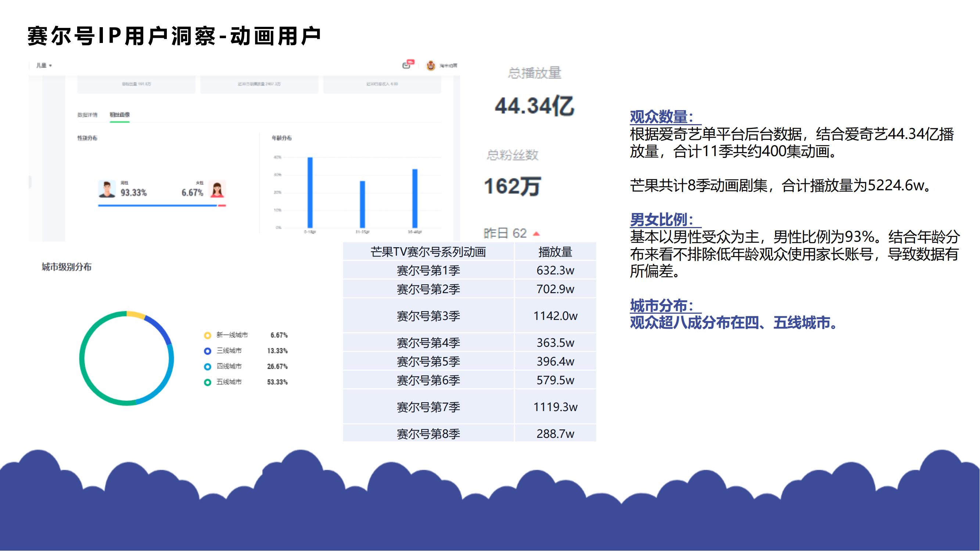Viewport: 980px width, 551px height.
Task: Click the female avatar icon beside 6.67%
Action: click(217, 189)
